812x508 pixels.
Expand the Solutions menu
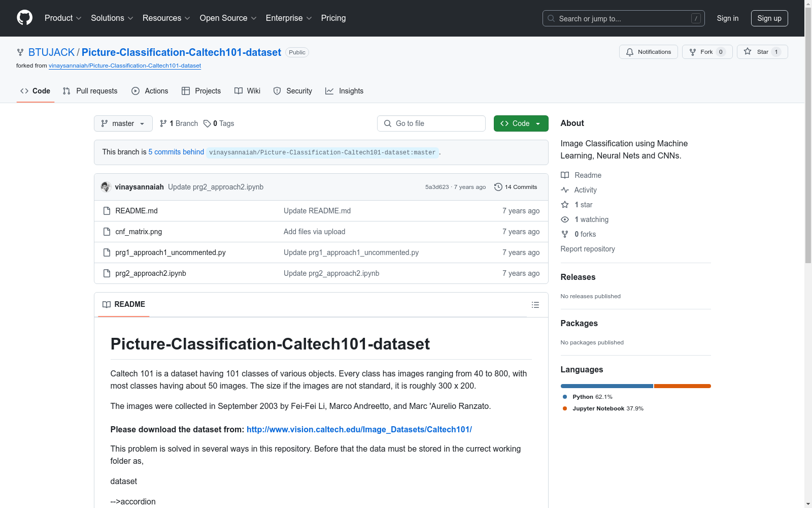click(112, 18)
